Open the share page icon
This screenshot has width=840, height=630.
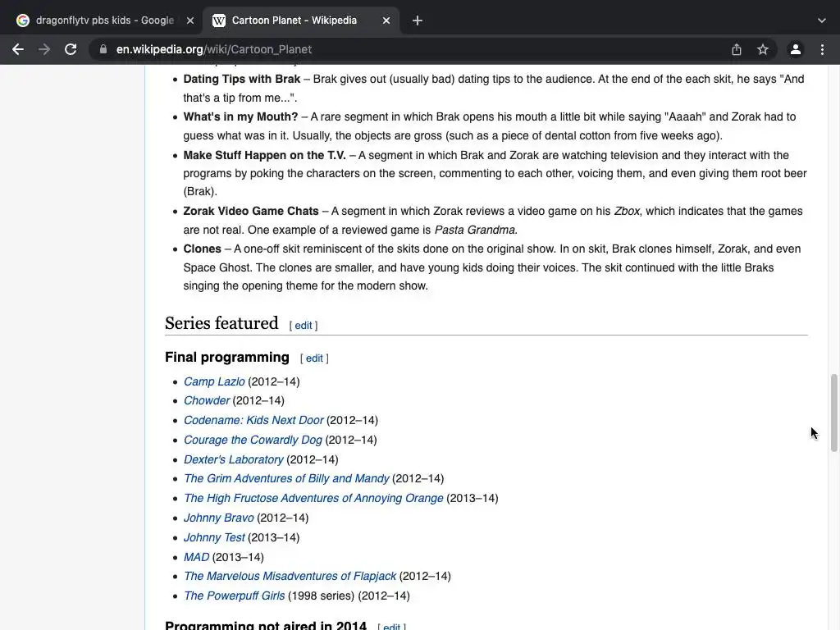[x=737, y=49]
